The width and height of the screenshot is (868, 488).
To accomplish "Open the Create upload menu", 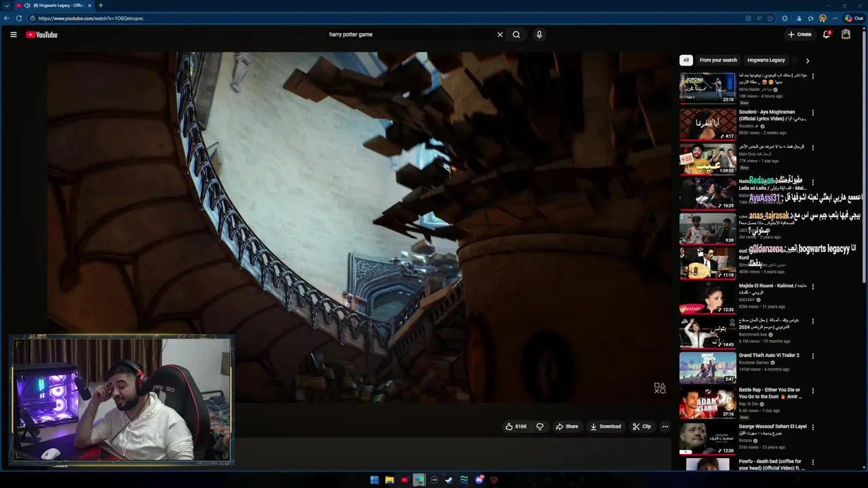I will tap(800, 35).
